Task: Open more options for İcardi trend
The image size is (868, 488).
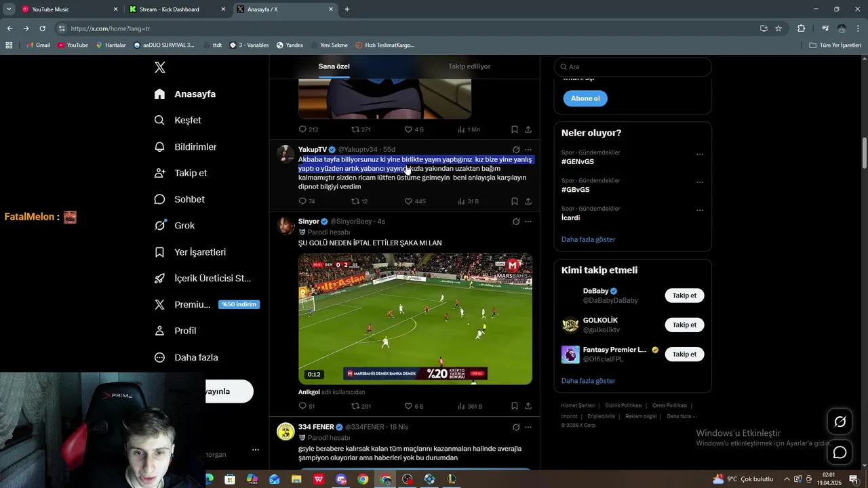Action: 700,210
